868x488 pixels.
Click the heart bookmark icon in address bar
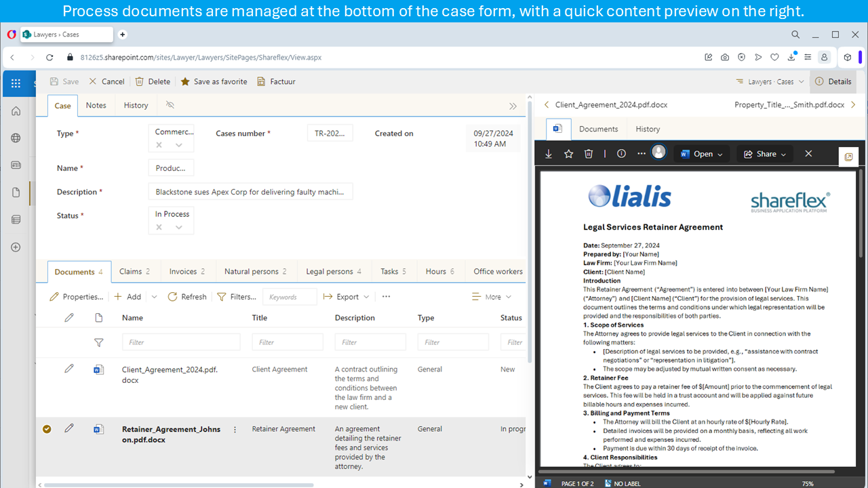pyautogui.click(x=774, y=58)
